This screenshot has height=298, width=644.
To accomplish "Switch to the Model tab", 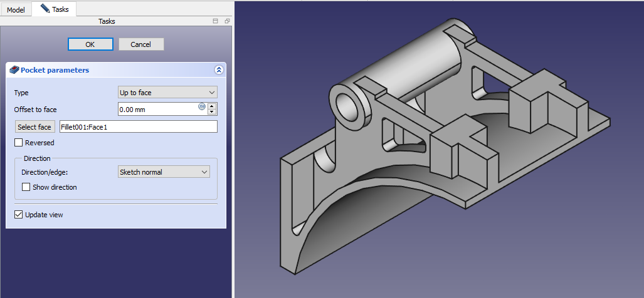I will [x=16, y=10].
